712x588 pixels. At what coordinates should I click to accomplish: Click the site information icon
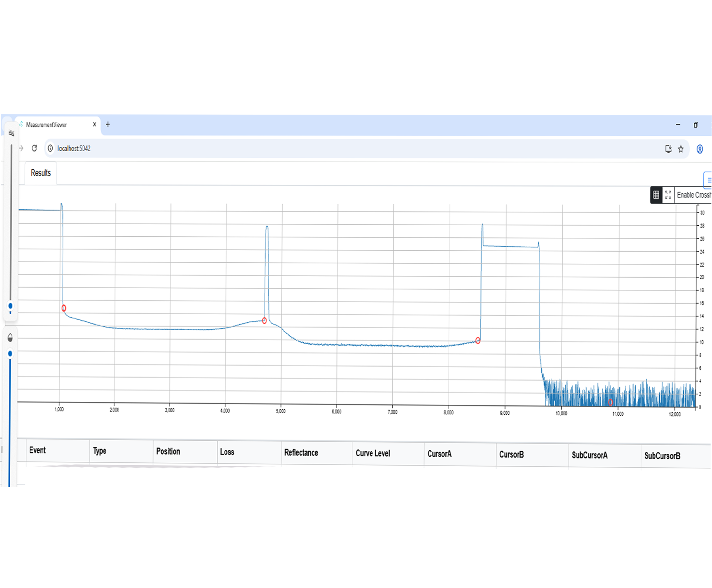coord(50,148)
